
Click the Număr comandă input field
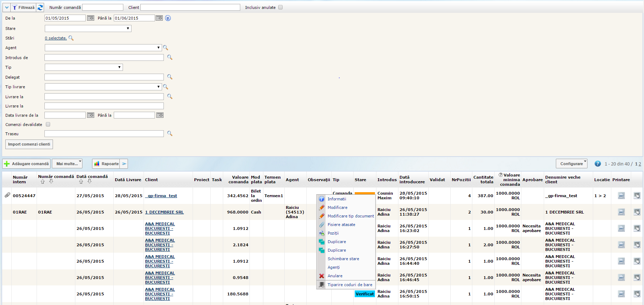tap(103, 7)
